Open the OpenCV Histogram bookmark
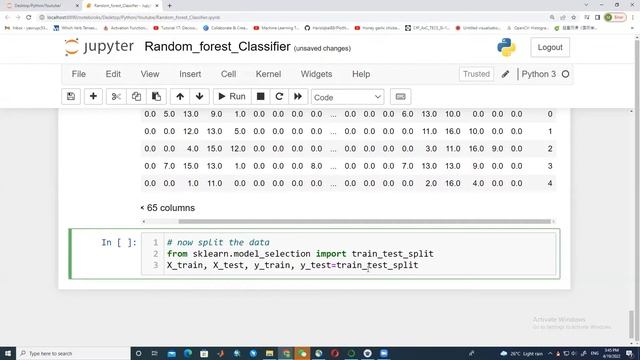 pyautogui.click(x=529, y=28)
